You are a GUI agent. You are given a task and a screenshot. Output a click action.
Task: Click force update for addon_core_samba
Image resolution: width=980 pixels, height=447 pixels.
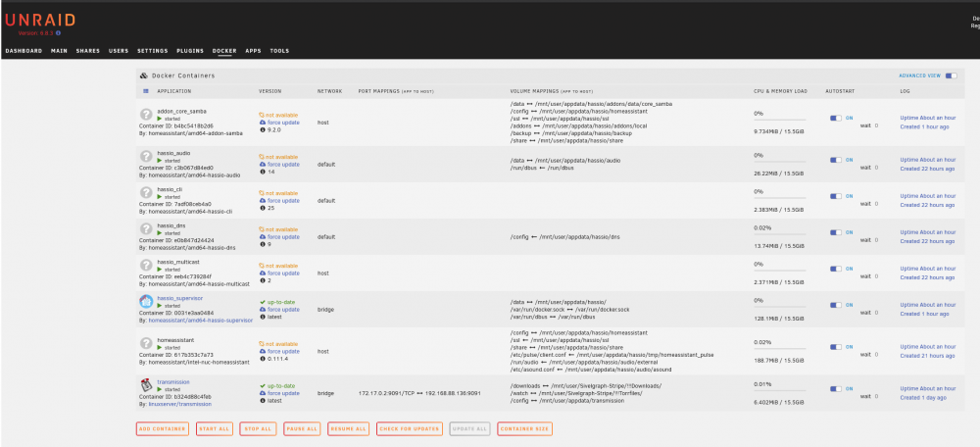pyautogui.click(x=283, y=123)
